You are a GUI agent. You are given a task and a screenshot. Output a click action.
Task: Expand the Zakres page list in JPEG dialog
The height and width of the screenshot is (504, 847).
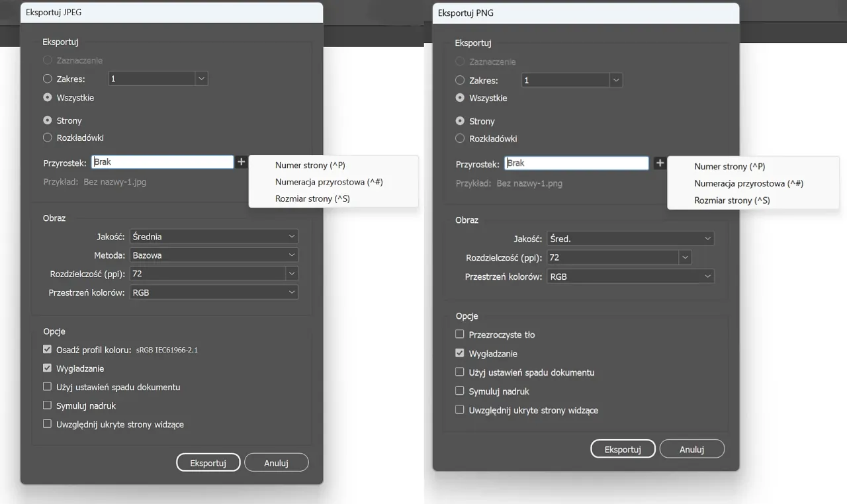coord(201,79)
